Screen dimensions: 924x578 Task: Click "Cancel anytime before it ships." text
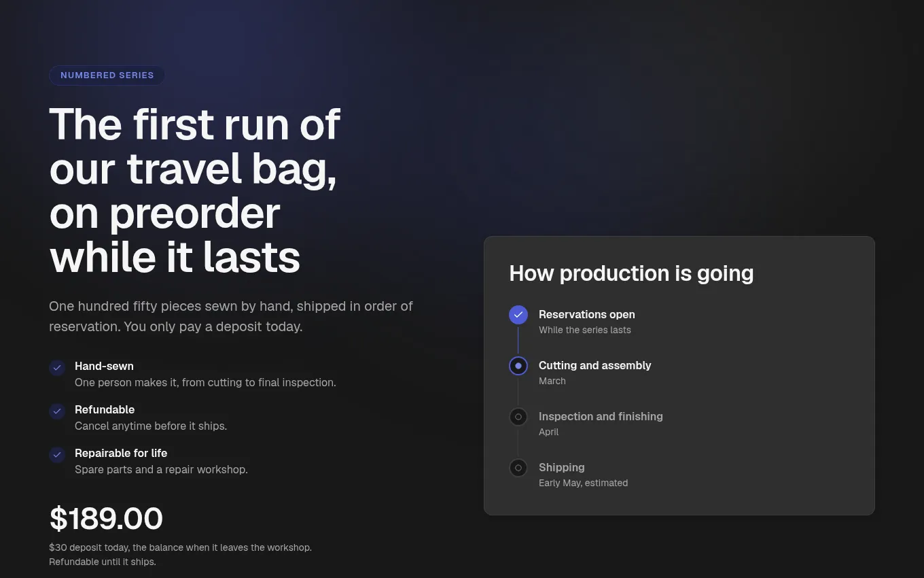click(151, 426)
